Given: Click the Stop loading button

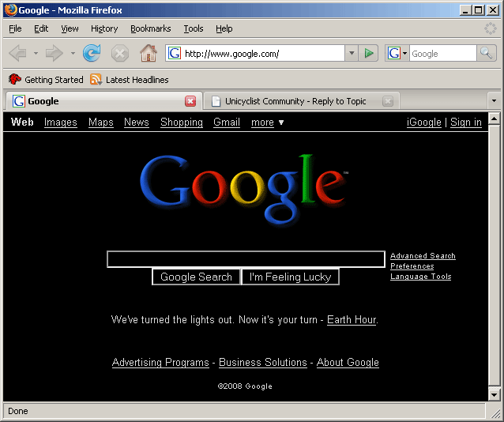Looking at the screenshot, I should (x=120, y=53).
